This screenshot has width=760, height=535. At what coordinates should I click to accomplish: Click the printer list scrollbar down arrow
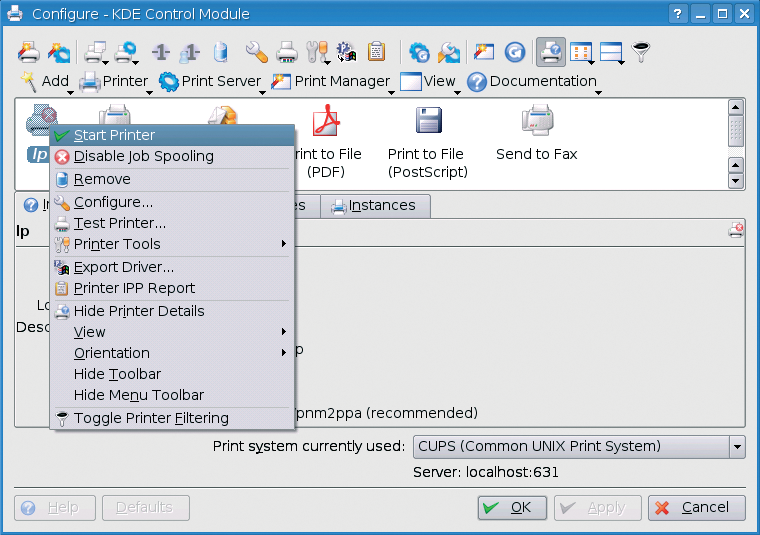point(736,182)
